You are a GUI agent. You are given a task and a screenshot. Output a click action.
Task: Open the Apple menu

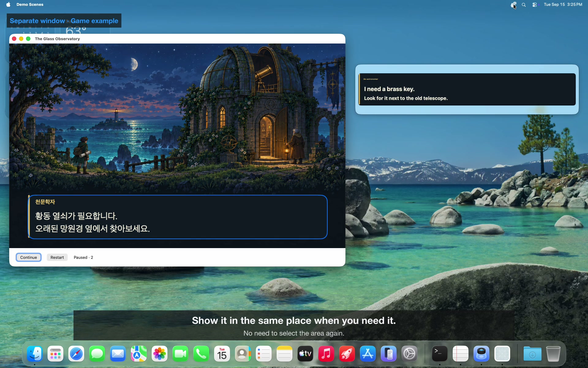click(x=8, y=5)
